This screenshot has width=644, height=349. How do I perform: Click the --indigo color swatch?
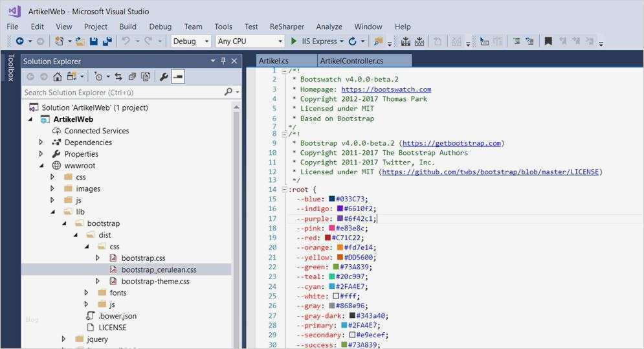pos(340,208)
